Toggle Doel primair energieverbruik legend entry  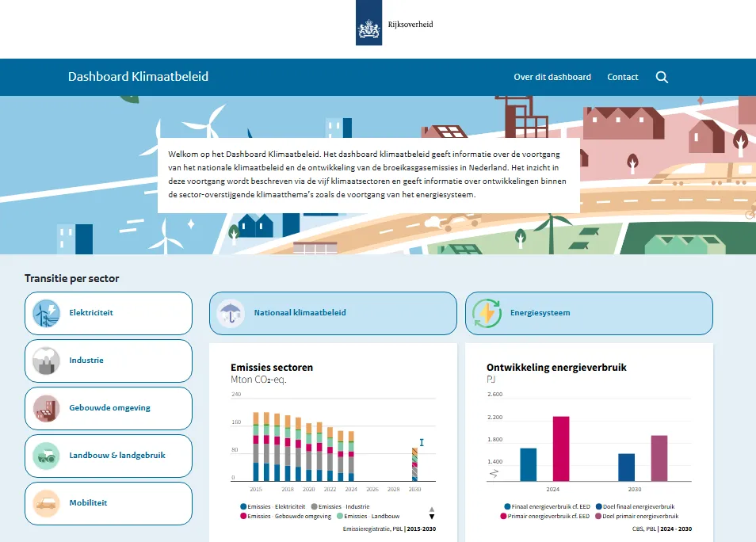point(637,517)
